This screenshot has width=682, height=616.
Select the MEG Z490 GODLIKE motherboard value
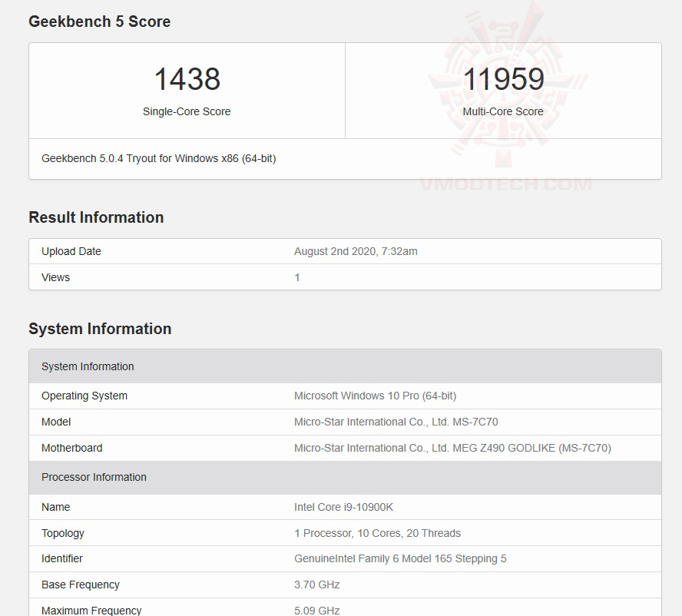coord(453,448)
